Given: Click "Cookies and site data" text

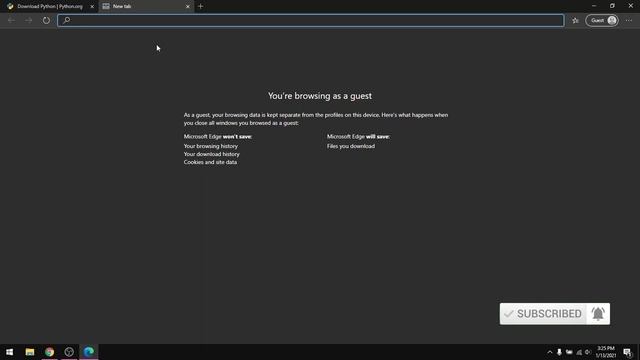Looking at the screenshot, I should coord(210,162).
